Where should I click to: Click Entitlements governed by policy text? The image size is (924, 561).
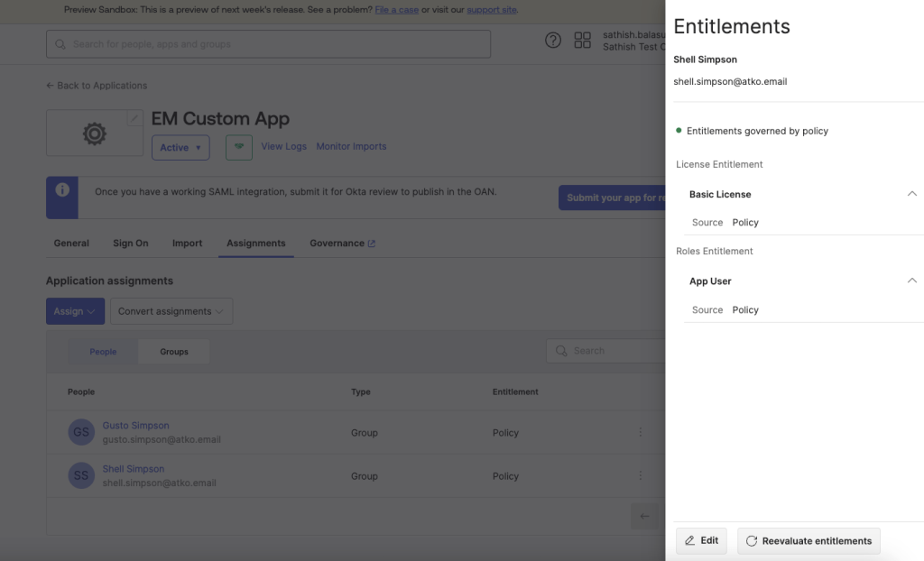757,131
